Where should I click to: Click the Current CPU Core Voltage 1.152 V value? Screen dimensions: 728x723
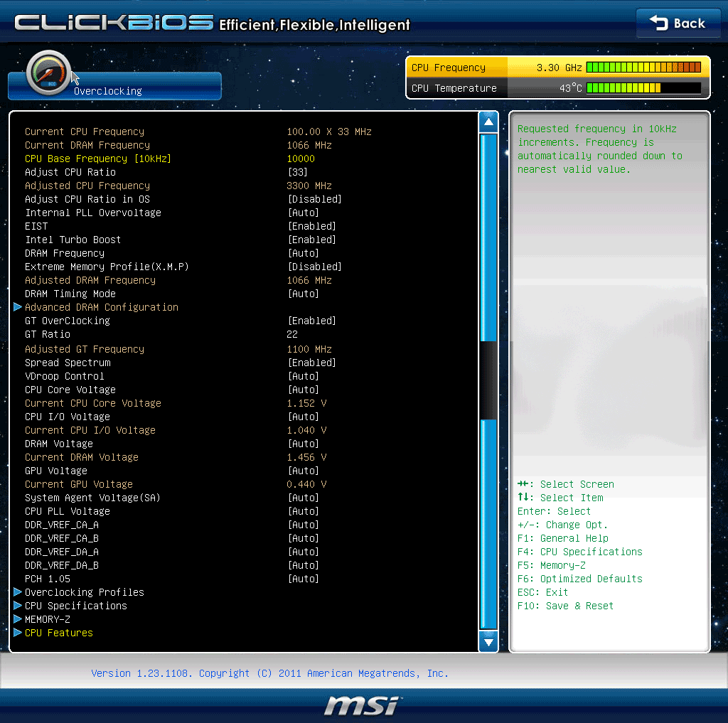306,403
